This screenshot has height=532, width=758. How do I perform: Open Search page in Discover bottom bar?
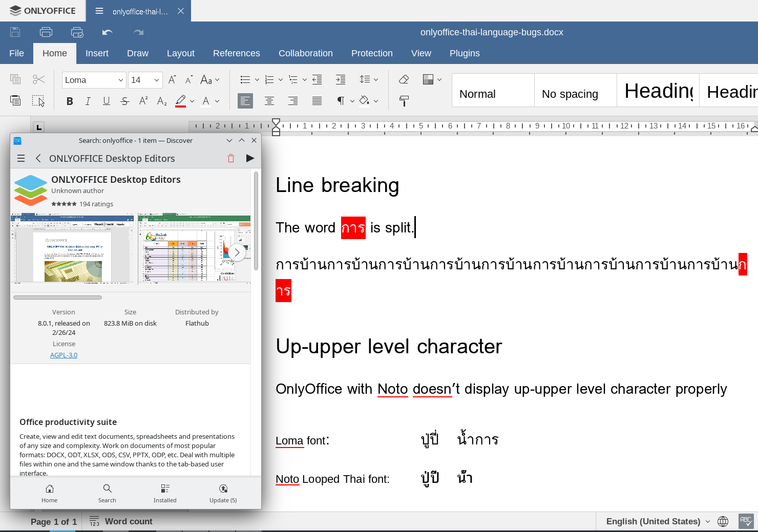click(x=107, y=494)
